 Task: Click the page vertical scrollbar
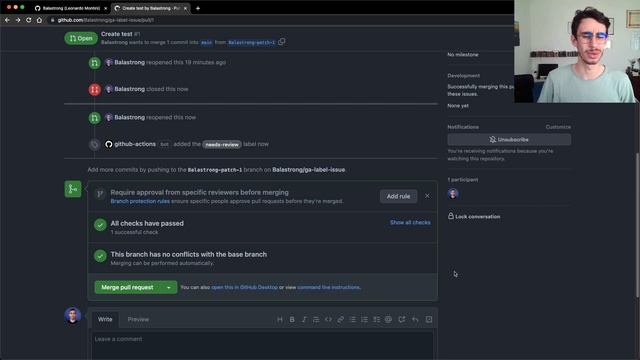click(x=637, y=225)
